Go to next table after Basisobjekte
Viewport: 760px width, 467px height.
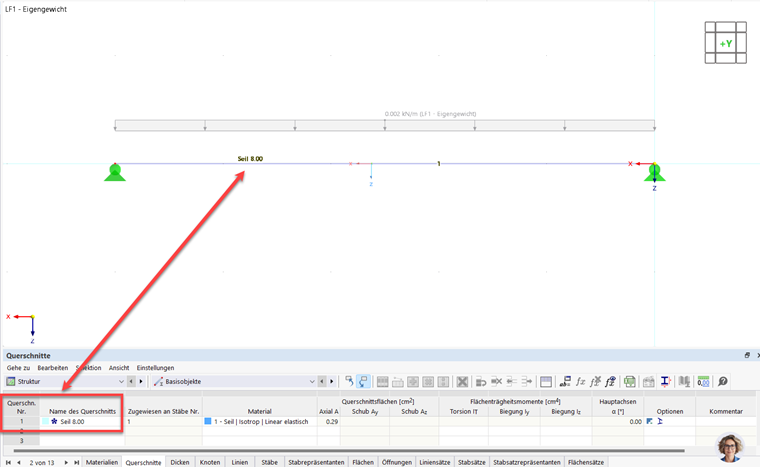332,382
